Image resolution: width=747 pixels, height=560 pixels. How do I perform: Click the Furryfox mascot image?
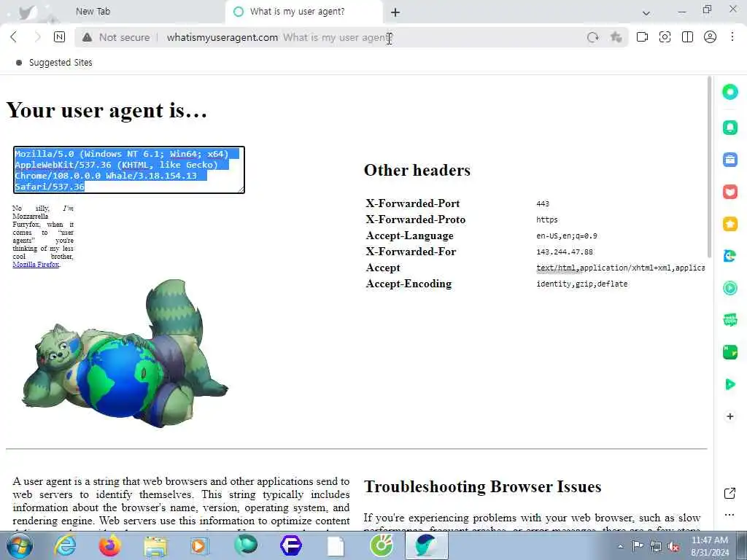click(x=125, y=354)
